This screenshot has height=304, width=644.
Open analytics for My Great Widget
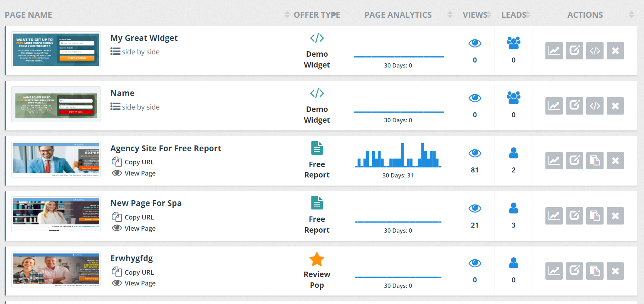point(554,51)
